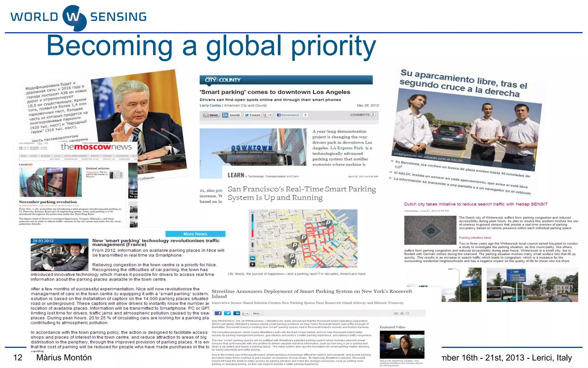Image resolution: width=588 pixels, height=368 pixels.
Task: Click the blue parking guidance sign photo
Action: 532,285
